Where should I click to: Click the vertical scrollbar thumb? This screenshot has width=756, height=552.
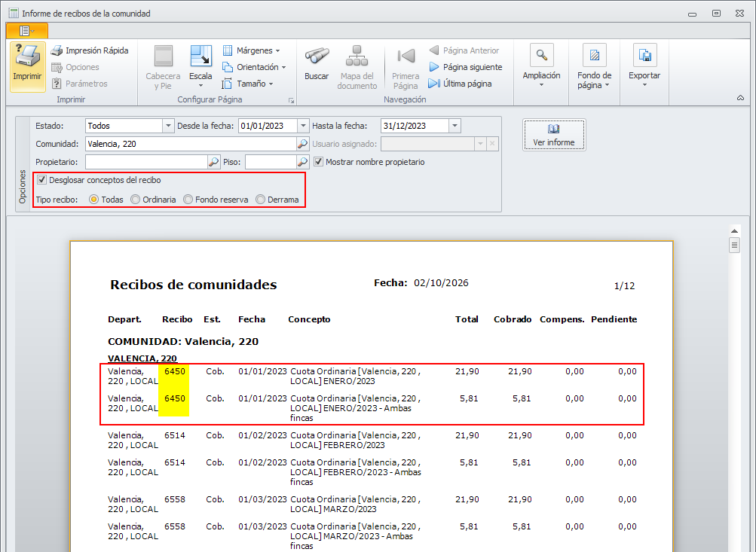click(x=734, y=246)
